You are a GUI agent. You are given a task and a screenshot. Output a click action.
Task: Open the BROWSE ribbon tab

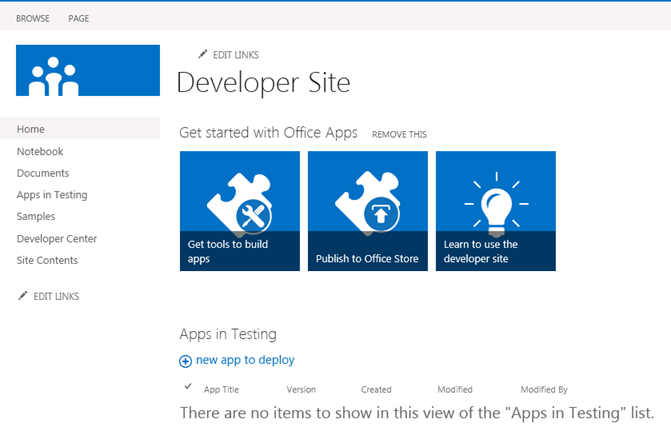[33, 18]
